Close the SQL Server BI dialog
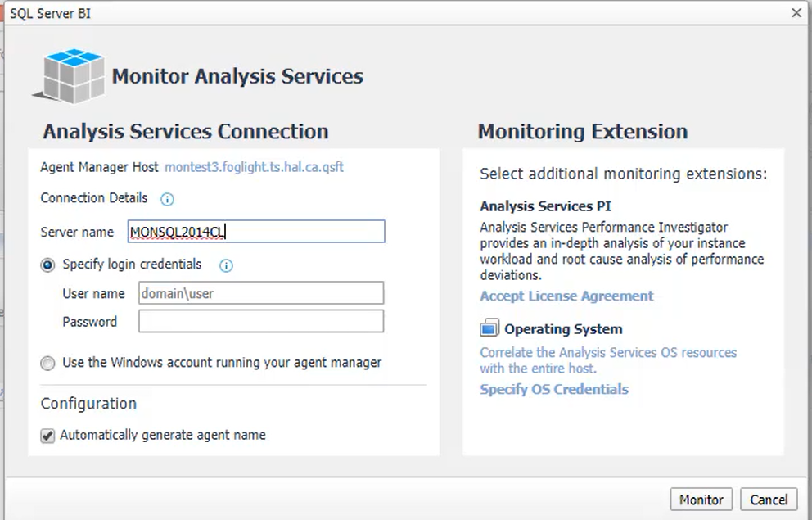Viewport: 812px width, 520px height. pos(796,13)
